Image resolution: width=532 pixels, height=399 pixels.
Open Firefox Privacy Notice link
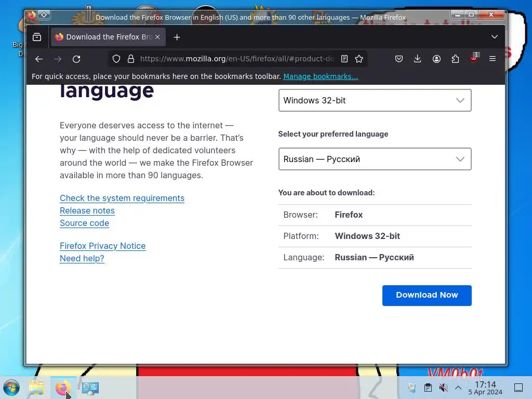(x=103, y=246)
